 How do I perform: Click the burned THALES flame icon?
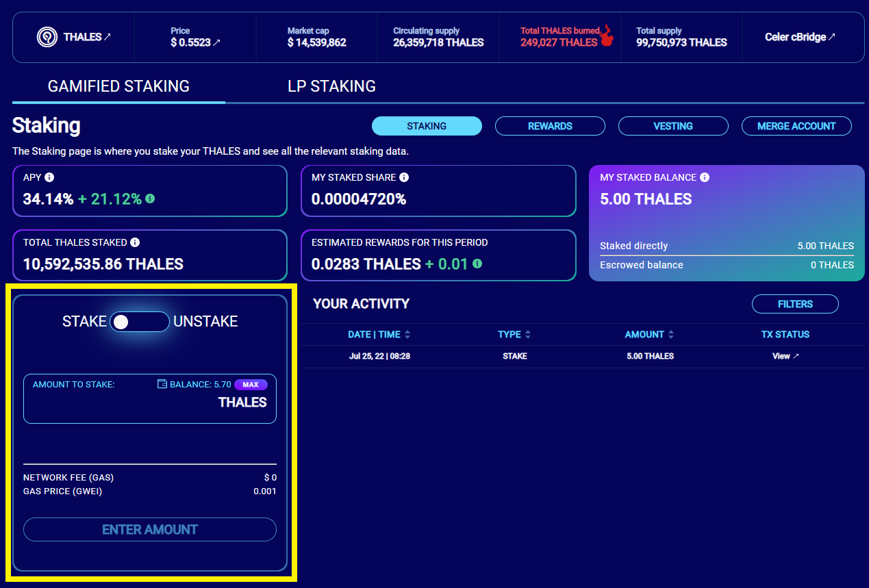click(x=607, y=37)
